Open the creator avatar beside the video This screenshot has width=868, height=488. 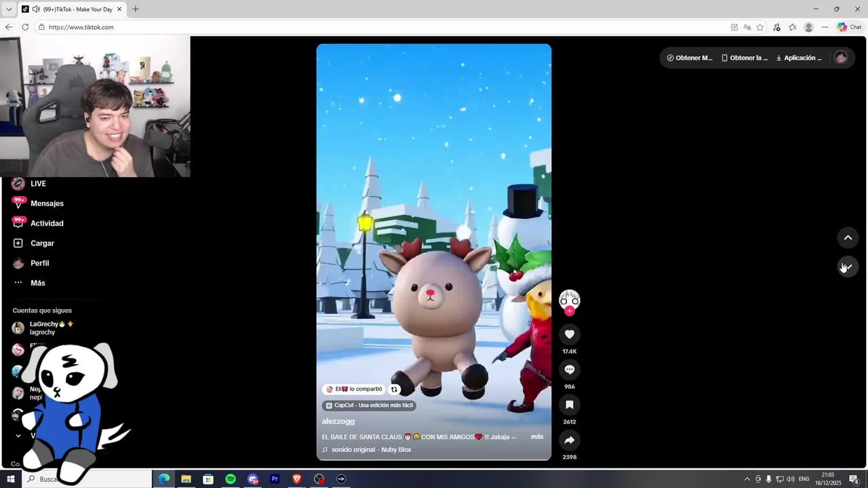pos(570,299)
